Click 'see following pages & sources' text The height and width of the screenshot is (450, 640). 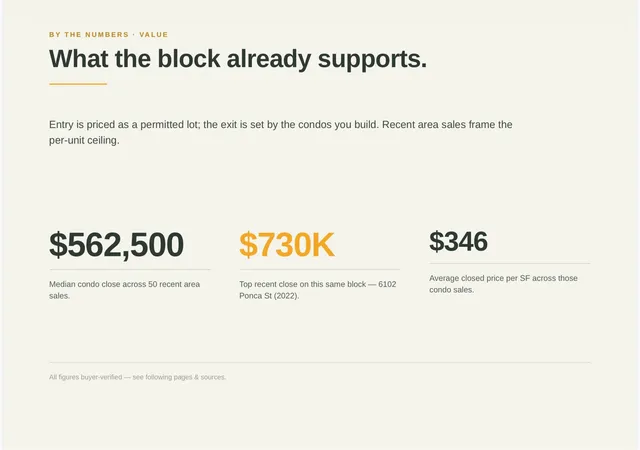tap(179, 377)
